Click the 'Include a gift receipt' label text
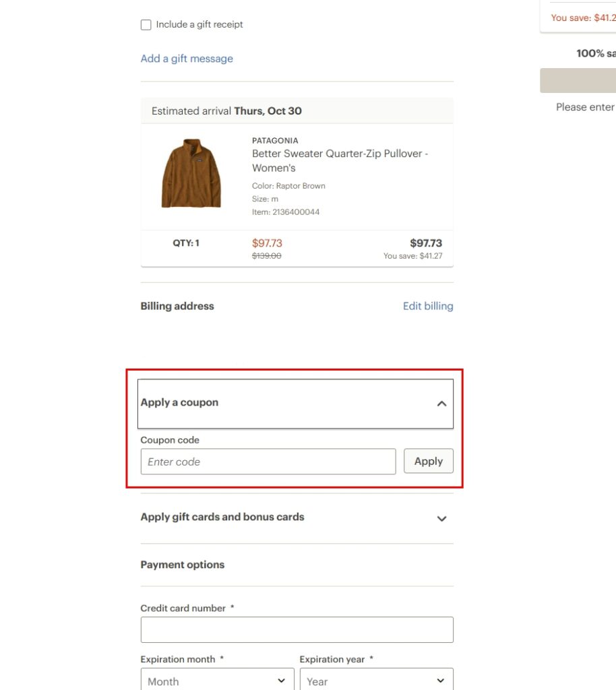616x690 pixels. [199, 24]
